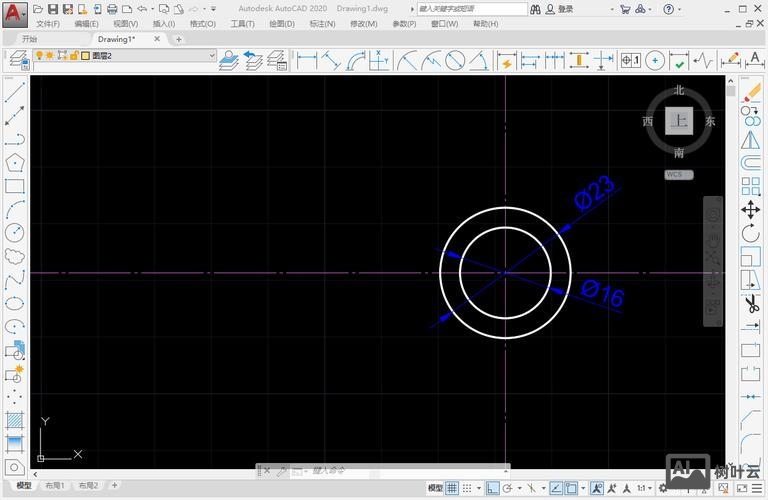Choose the Hatch tool in left toolbar
This screenshot has height=500, width=768.
15,419
